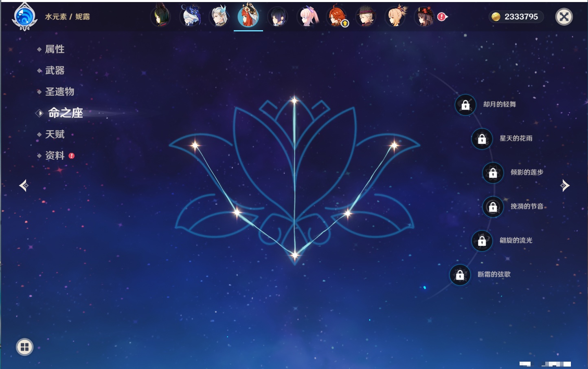Select the portrait with red exclamation badge
Screen dimensions: 588x369
point(425,17)
